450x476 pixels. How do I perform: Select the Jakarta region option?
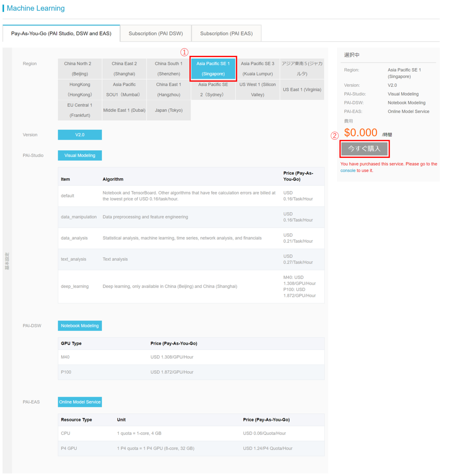tap(302, 69)
